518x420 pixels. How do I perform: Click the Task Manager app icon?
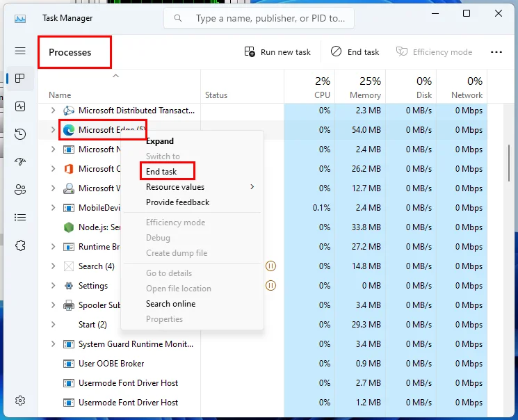[20, 19]
